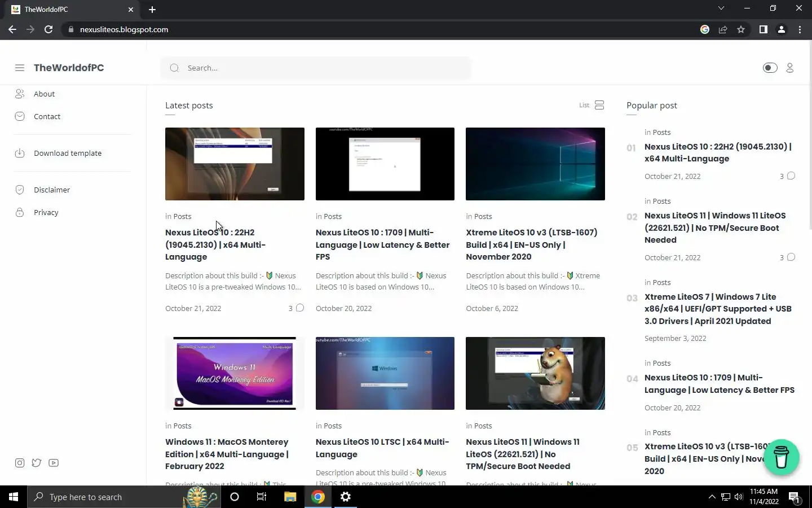812x508 pixels.
Task: Click the Contact envelope icon
Action: click(x=20, y=116)
